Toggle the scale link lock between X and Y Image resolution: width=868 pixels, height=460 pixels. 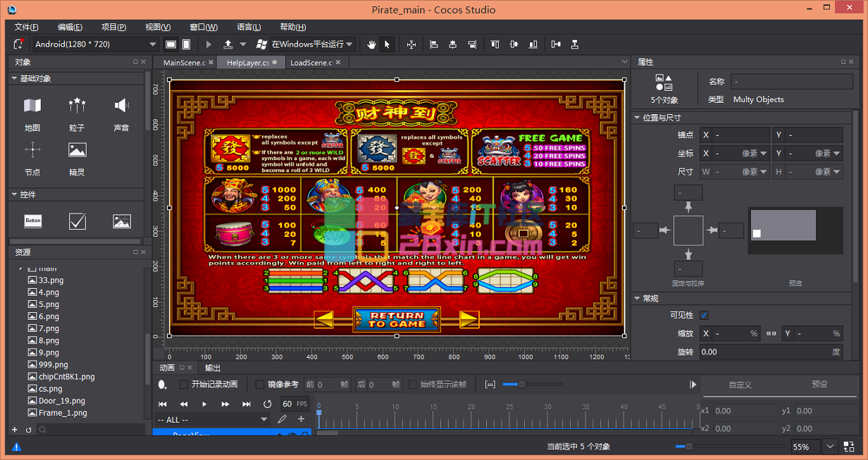click(x=771, y=333)
